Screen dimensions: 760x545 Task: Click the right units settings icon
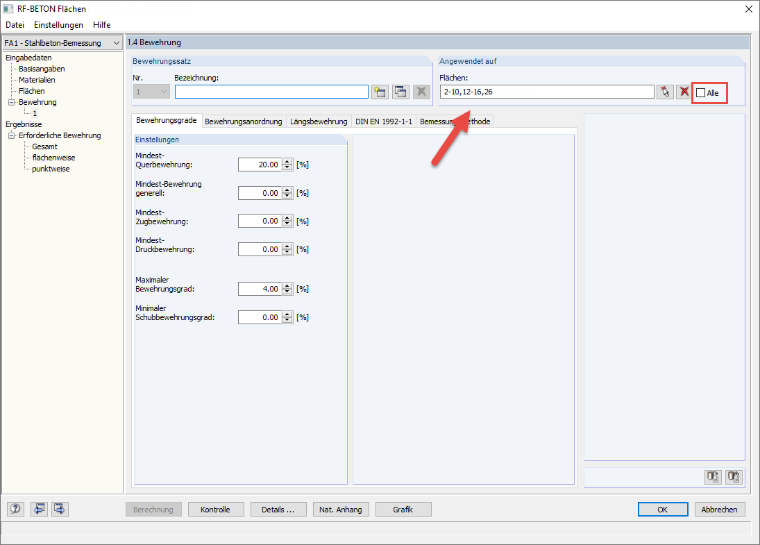click(x=734, y=477)
